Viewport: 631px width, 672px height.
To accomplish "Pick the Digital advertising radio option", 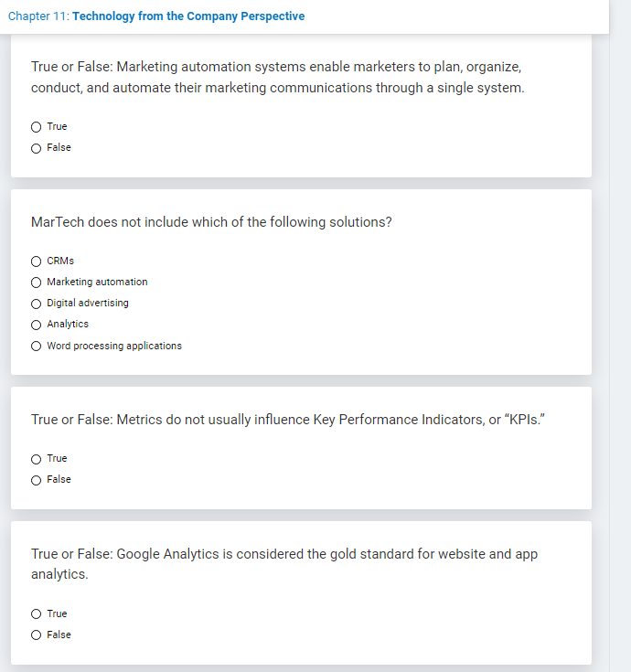I will 37,304.
